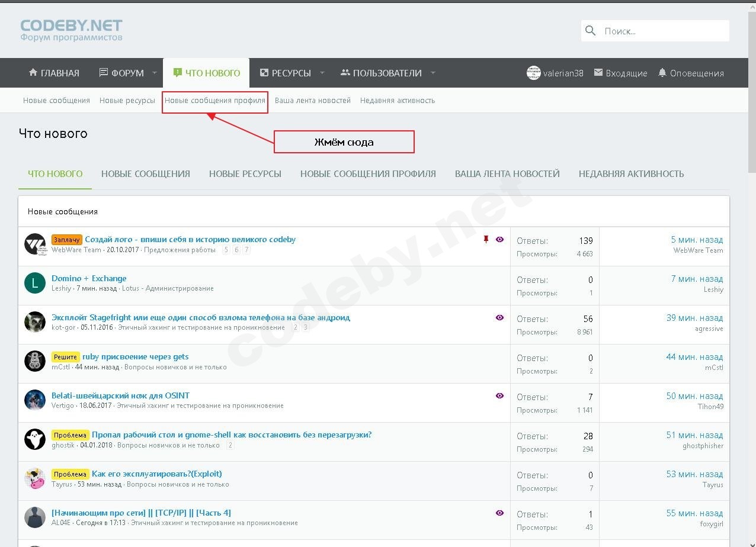Toggle watch eye on Belati thread
This screenshot has height=547, width=756.
click(x=499, y=396)
